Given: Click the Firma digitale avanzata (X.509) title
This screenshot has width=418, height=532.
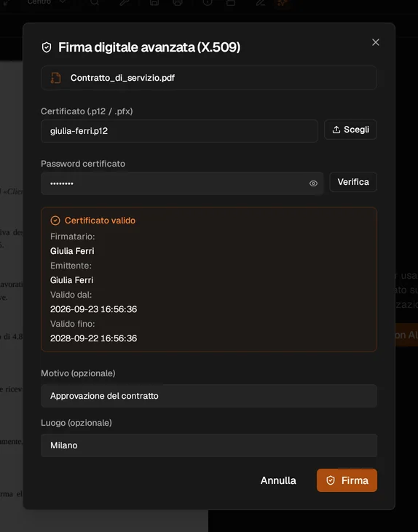Looking at the screenshot, I should click(149, 47).
